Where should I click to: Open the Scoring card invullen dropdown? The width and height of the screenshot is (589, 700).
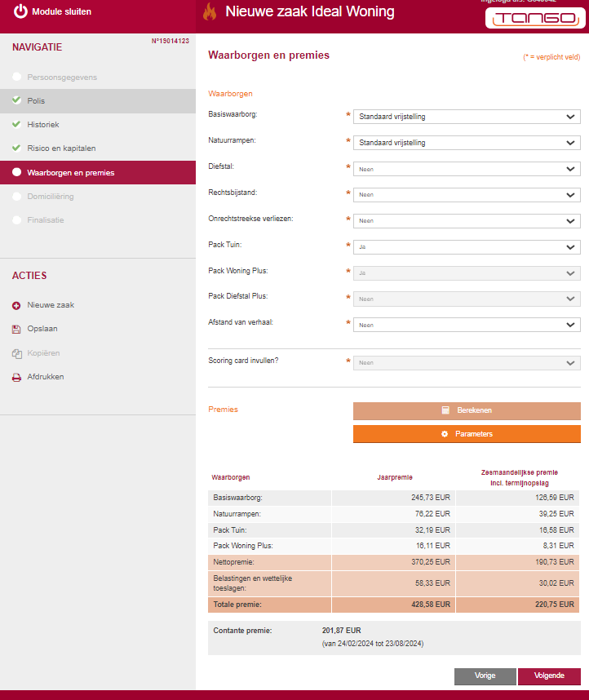point(467,363)
